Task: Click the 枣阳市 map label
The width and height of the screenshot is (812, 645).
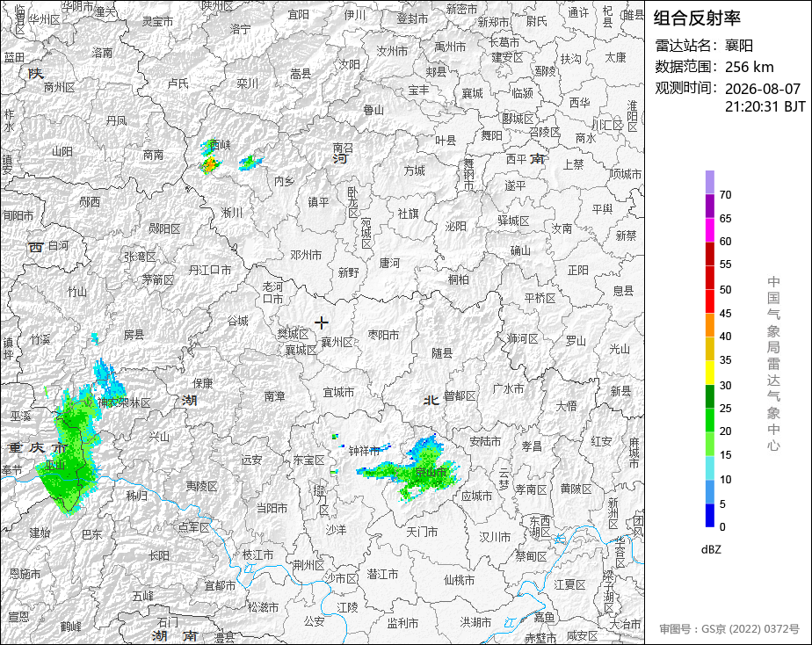Action: (383, 335)
